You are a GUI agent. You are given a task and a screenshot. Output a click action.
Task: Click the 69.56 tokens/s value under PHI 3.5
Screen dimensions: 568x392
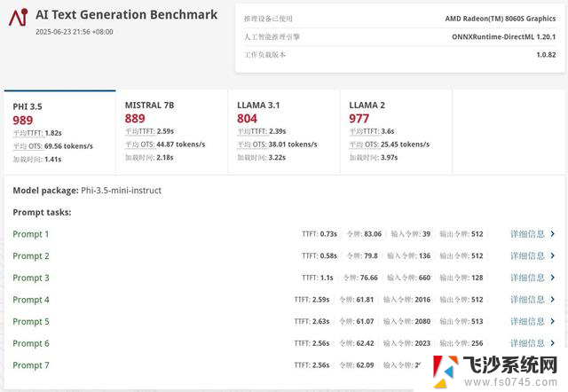68,146
